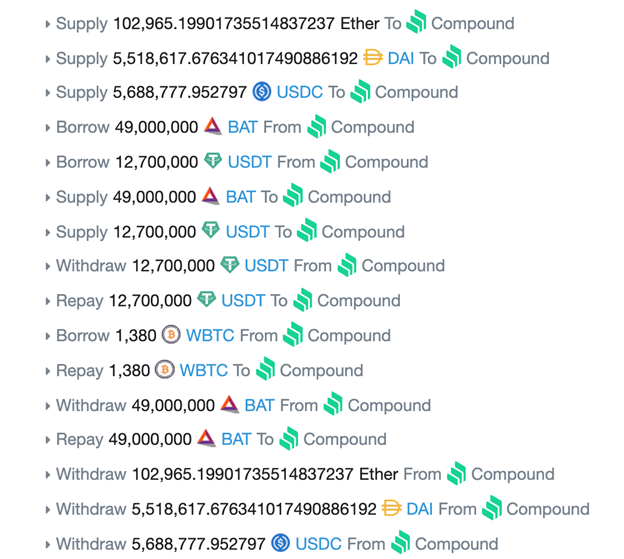Click the USDT icon in Withdraw row
The height and width of the screenshot is (559, 624).
[x=230, y=266]
